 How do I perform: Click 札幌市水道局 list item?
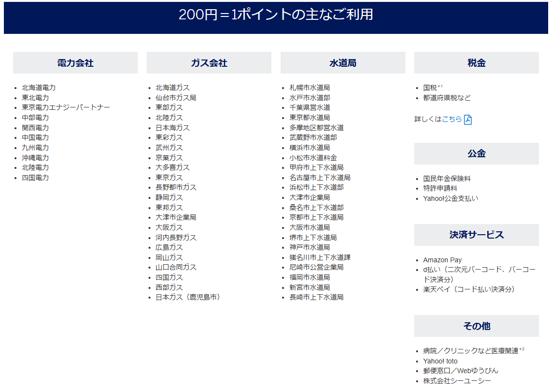(x=310, y=88)
